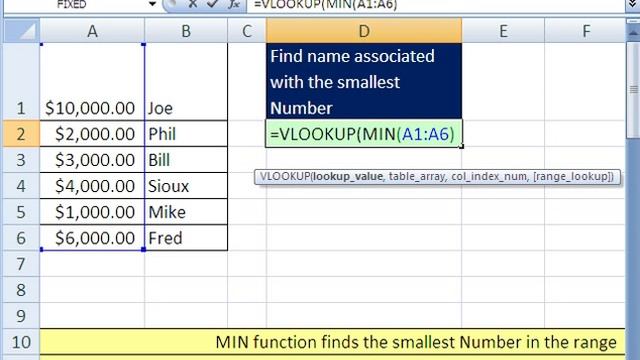Click the name Sioux
The height and width of the screenshot is (360, 640).
click(x=169, y=187)
